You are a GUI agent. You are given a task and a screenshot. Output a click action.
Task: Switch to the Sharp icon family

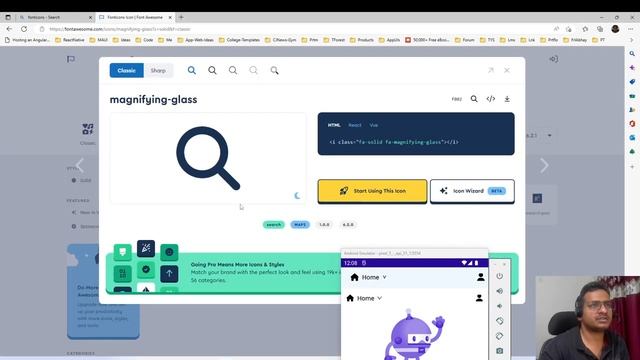coord(158,70)
